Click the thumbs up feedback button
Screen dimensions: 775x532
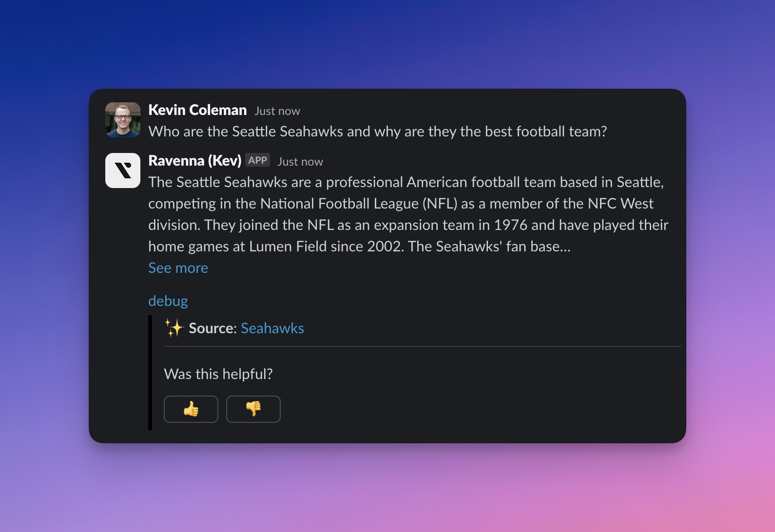(x=191, y=409)
